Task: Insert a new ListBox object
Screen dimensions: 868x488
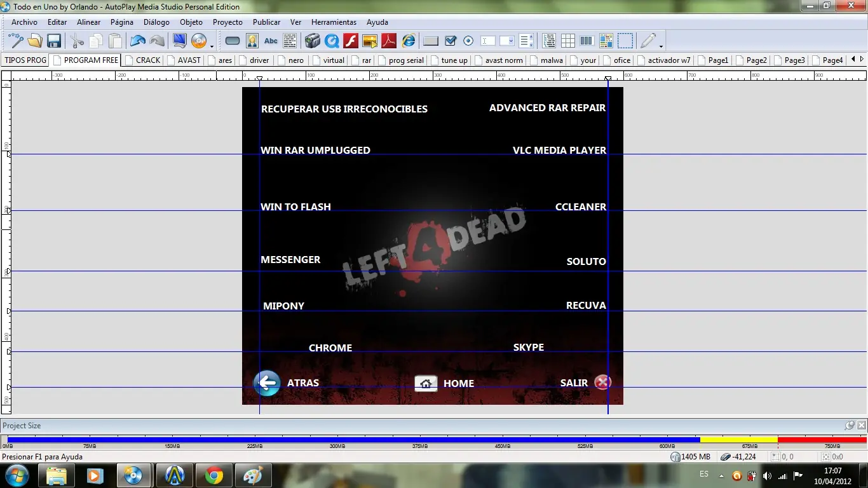Action: coord(526,41)
